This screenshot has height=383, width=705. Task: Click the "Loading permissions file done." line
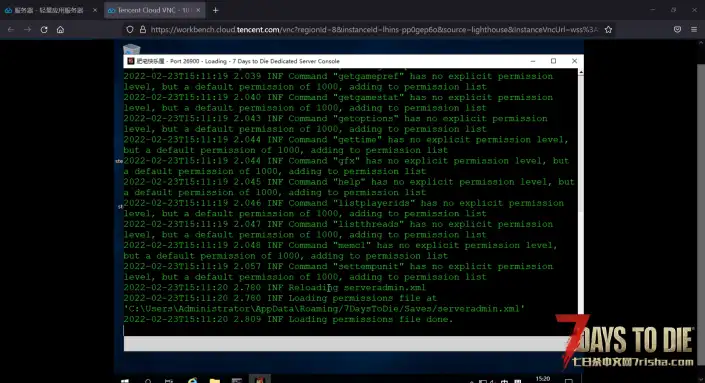(x=289, y=319)
